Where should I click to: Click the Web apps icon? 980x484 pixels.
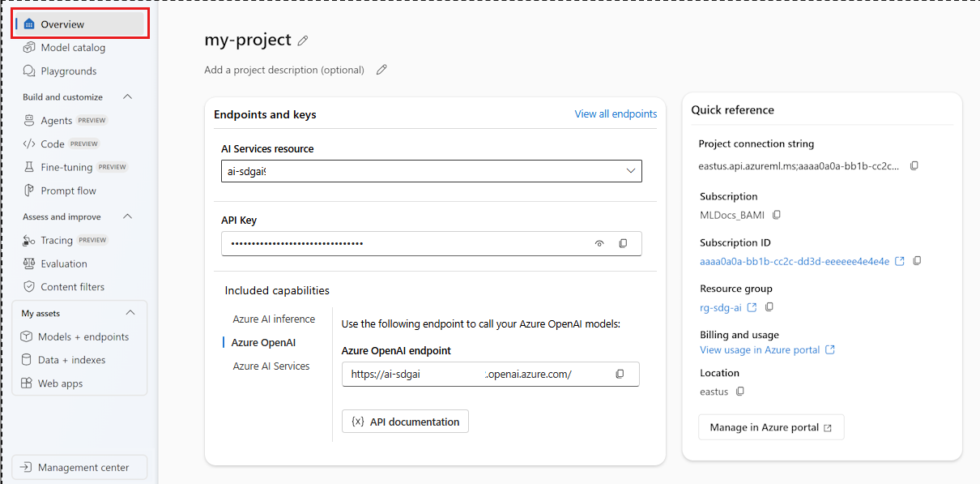coord(26,383)
